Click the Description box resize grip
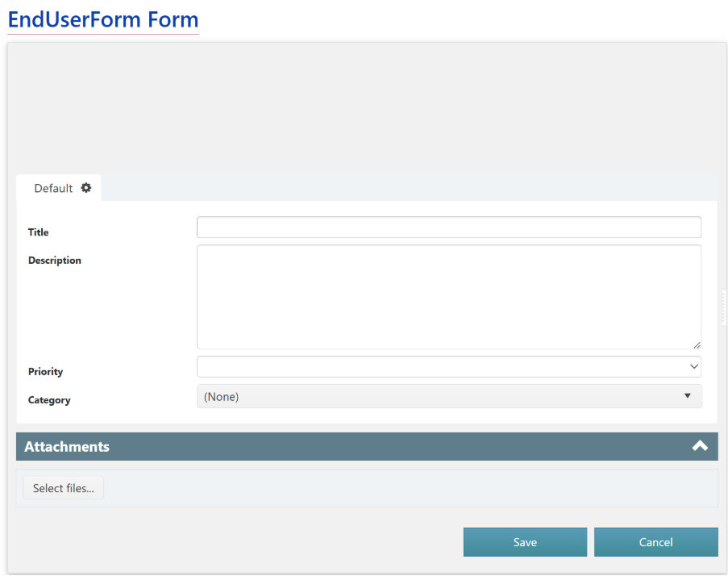This screenshot has height=576, width=728. [x=696, y=344]
